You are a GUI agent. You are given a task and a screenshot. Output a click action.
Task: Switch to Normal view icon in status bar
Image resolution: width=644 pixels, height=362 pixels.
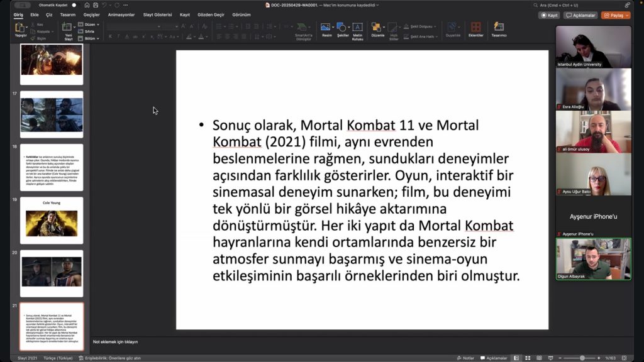516,358
